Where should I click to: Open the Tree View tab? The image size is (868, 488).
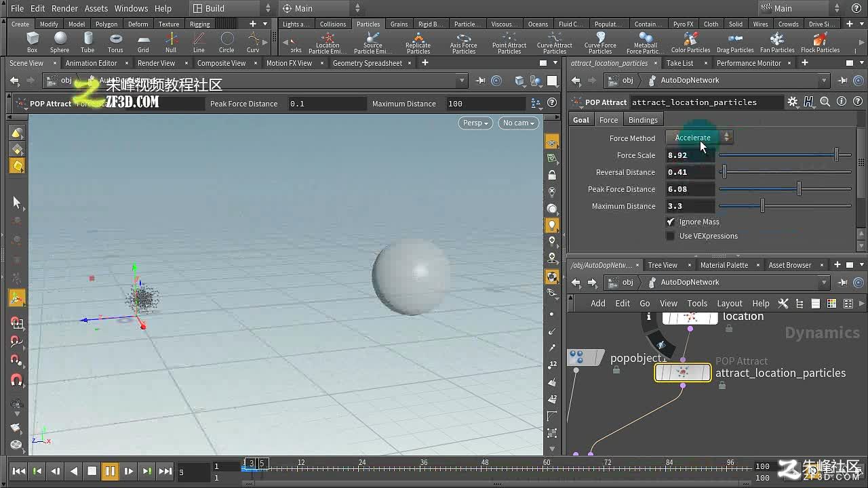point(662,265)
